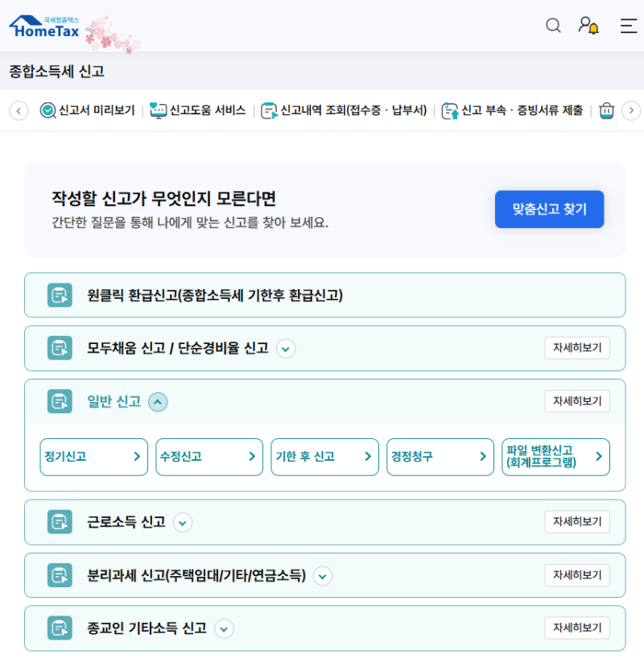Select 정기신고 under 일반 신고
Viewport: 644px width, 659px height.
(93, 457)
